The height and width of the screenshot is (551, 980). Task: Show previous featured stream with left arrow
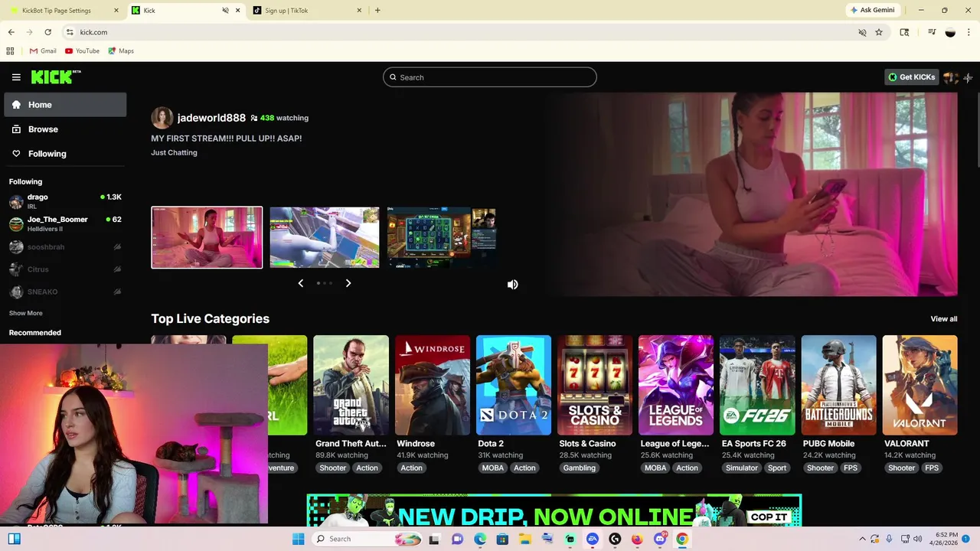(300, 283)
